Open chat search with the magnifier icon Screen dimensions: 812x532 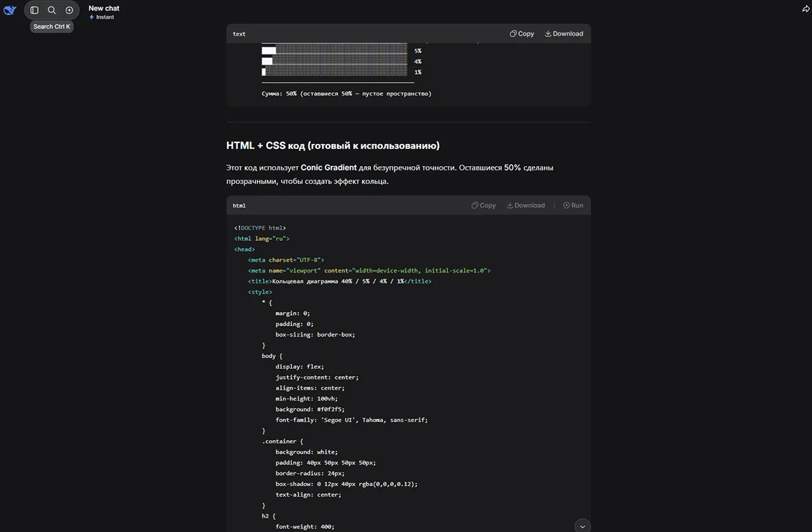click(x=52, y=10)
